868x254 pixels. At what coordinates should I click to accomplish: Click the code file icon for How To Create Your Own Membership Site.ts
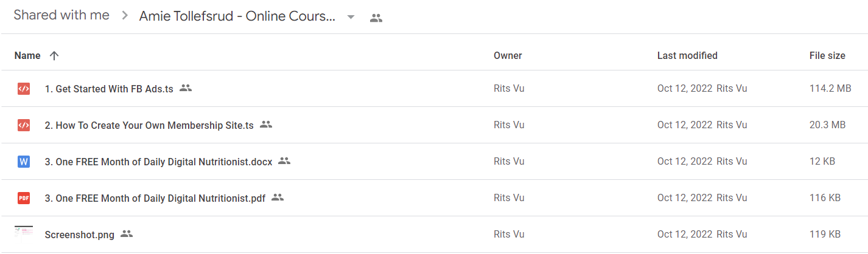(24, 125)
